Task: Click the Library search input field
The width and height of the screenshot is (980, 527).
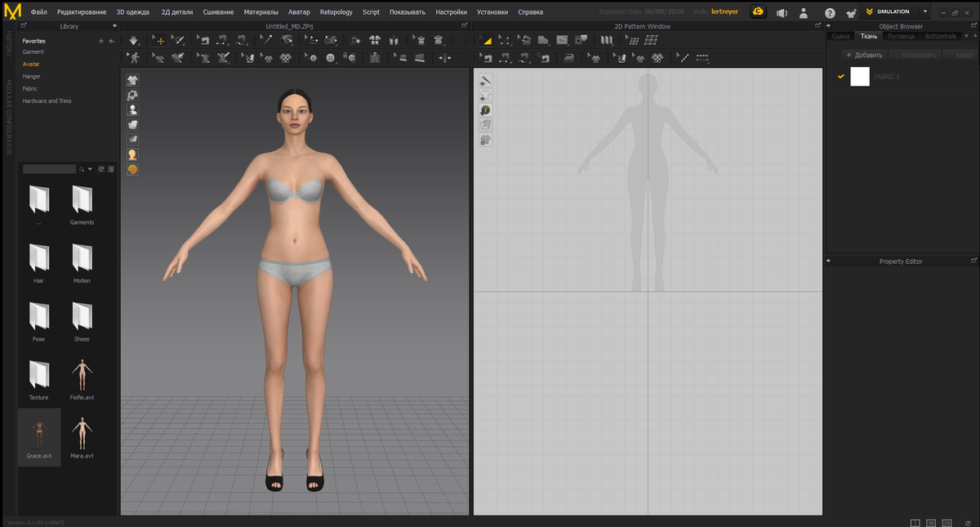Action: 49,169
